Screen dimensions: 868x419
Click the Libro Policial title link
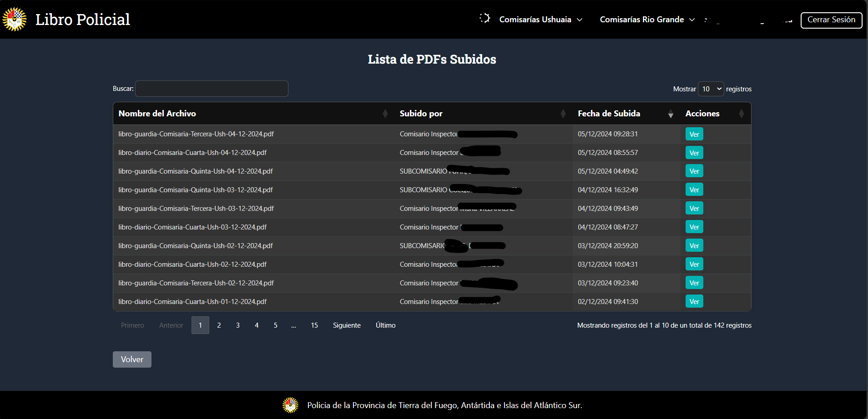[82, 20]
